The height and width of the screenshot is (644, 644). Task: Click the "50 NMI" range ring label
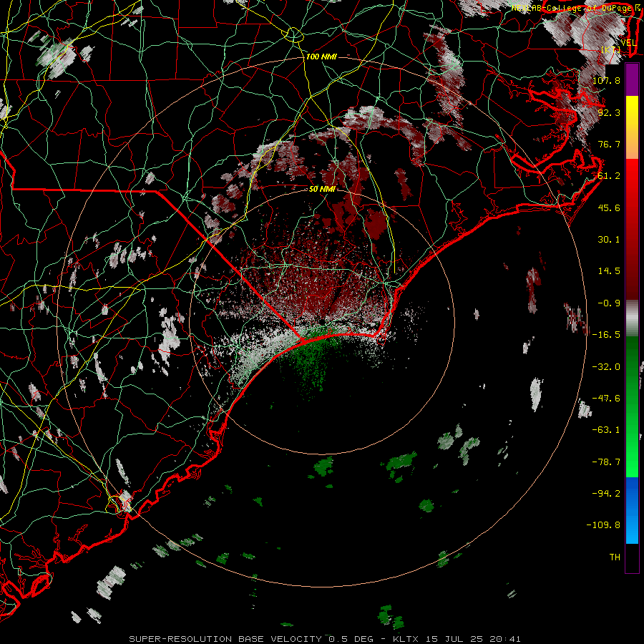[321, 189]
